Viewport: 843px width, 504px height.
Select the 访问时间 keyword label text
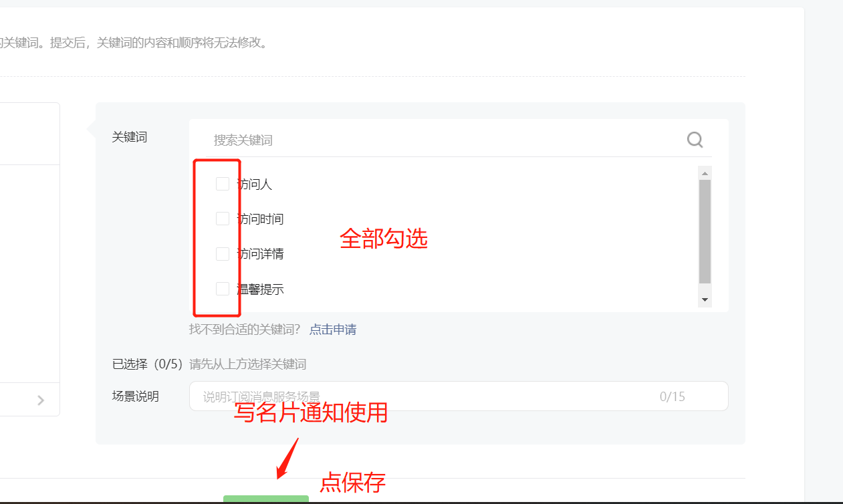261,219
